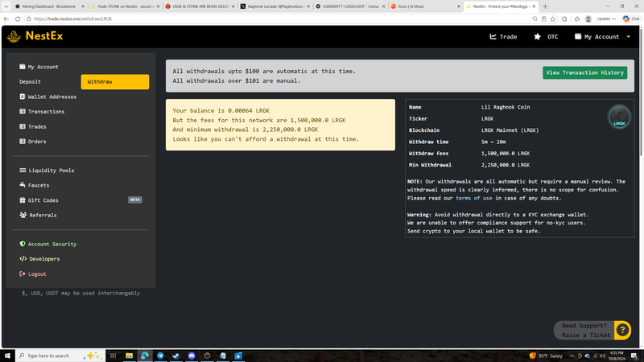Open the OTC star link
This screenshot has width=644, height=362.
(x=546, y=36)
